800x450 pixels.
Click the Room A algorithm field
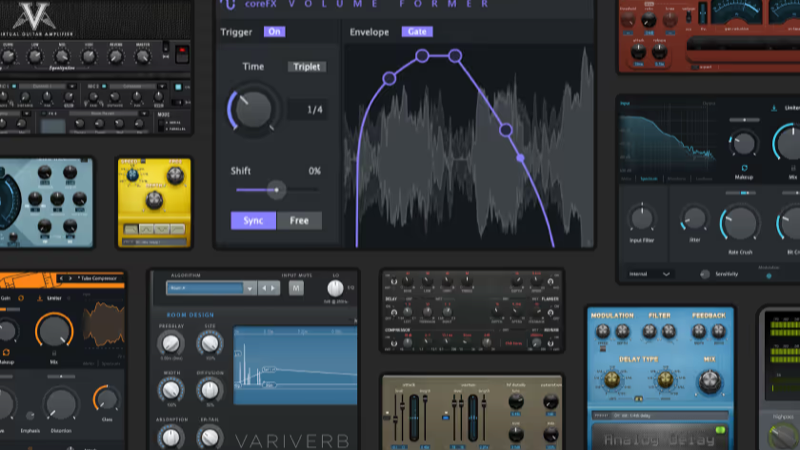pyautogui.click(x=205, y=288)
